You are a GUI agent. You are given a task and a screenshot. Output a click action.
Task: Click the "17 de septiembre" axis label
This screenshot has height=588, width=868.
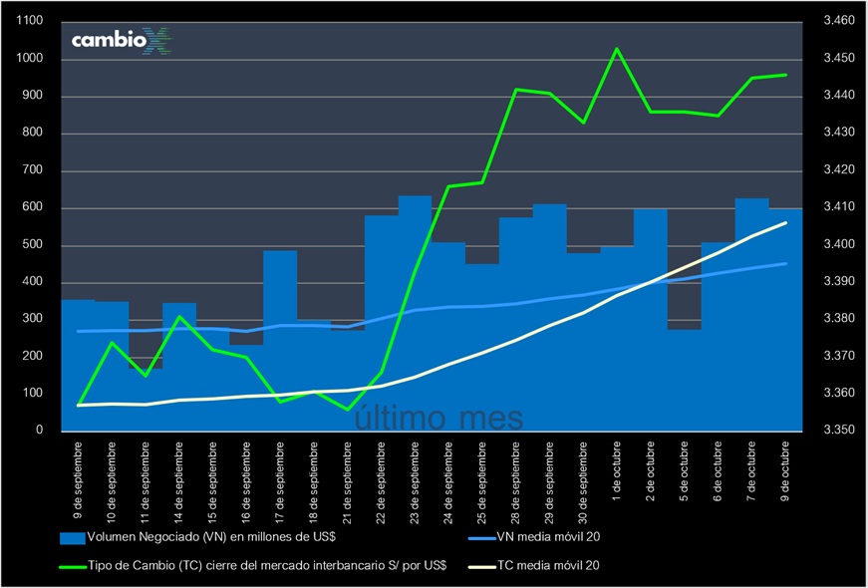pos(280,482)
